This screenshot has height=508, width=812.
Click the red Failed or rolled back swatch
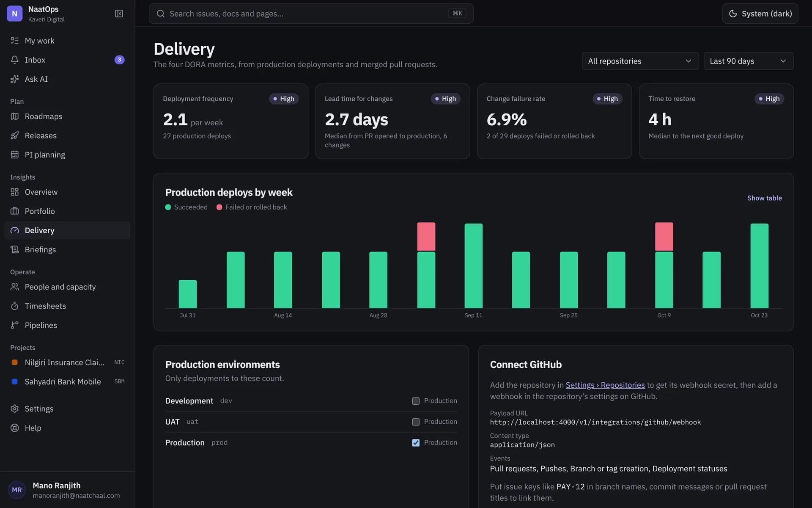[x=219, y=207]
